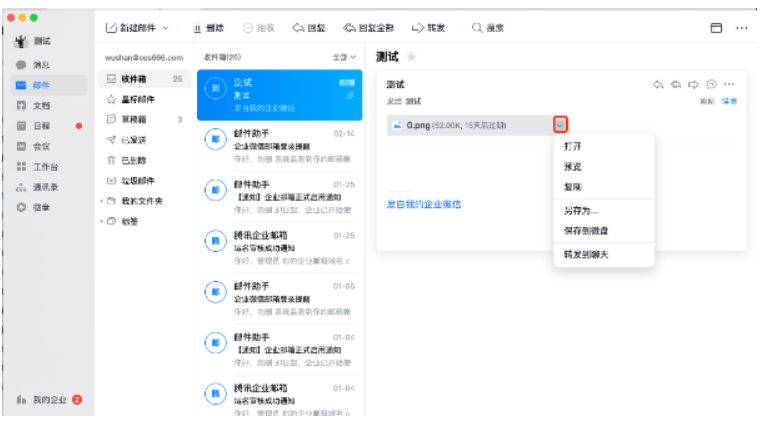Select 转发到聊天 in attachment menu

587,255
